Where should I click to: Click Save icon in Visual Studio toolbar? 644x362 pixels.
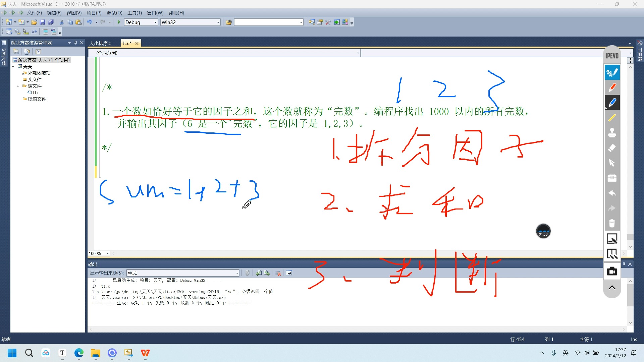click(43, 22)
